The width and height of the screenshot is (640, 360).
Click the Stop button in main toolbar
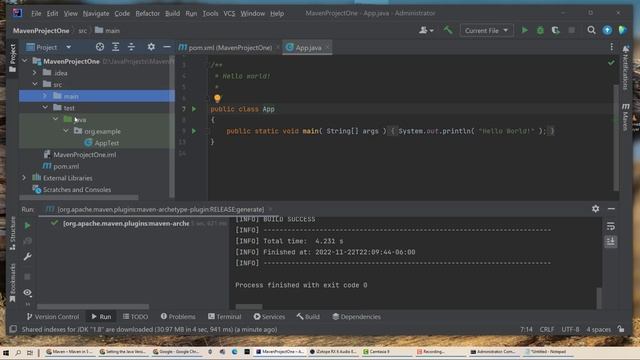click(x=571, y=30)
